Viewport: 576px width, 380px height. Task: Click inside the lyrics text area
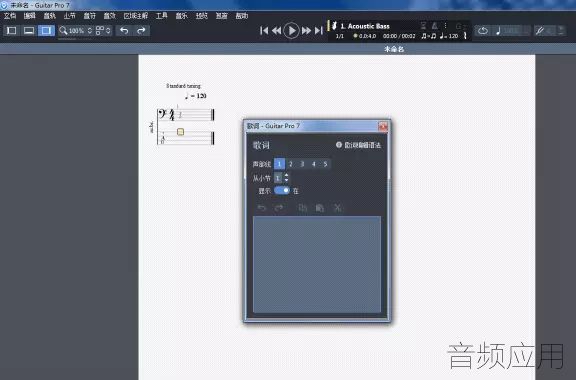[x=317, y=264]
